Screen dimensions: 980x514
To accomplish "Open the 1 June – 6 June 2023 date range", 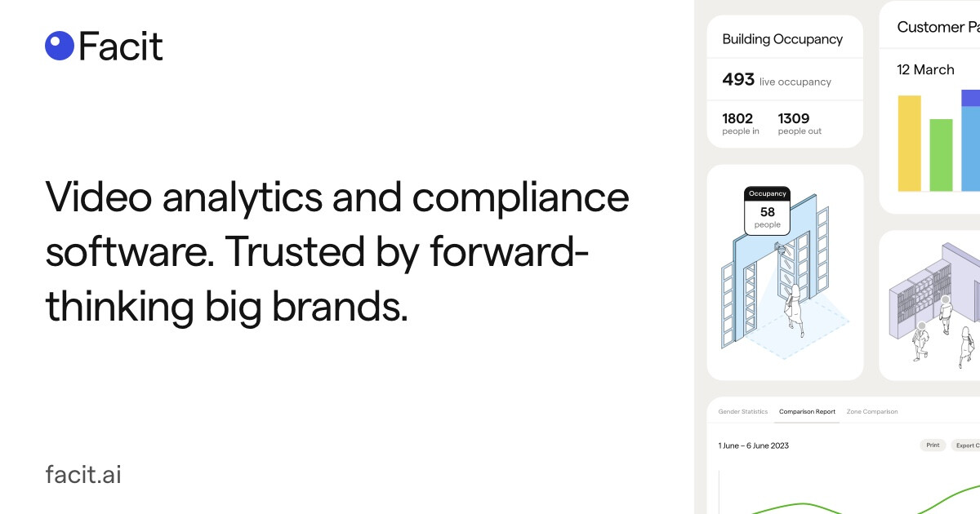I will 753,445.
